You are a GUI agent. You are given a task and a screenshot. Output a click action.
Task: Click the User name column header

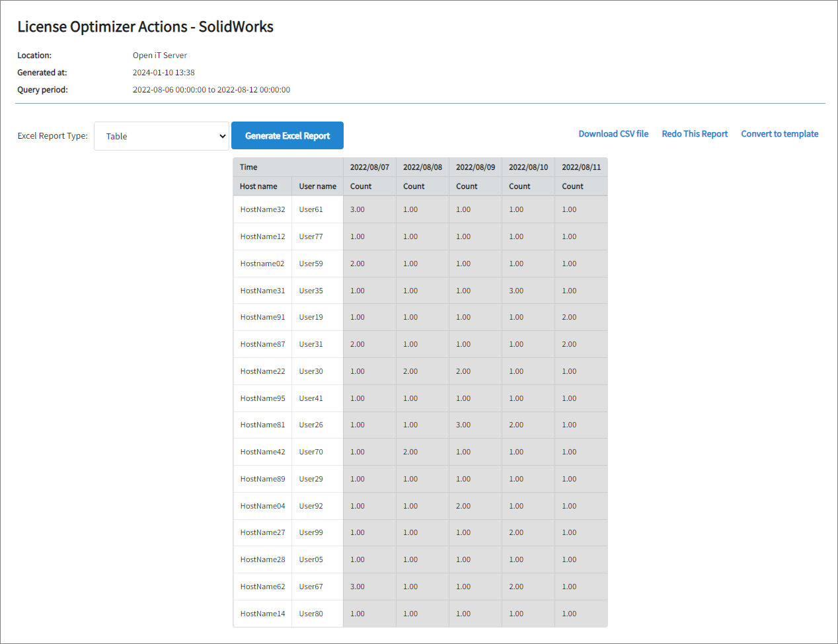click(317, 186)
